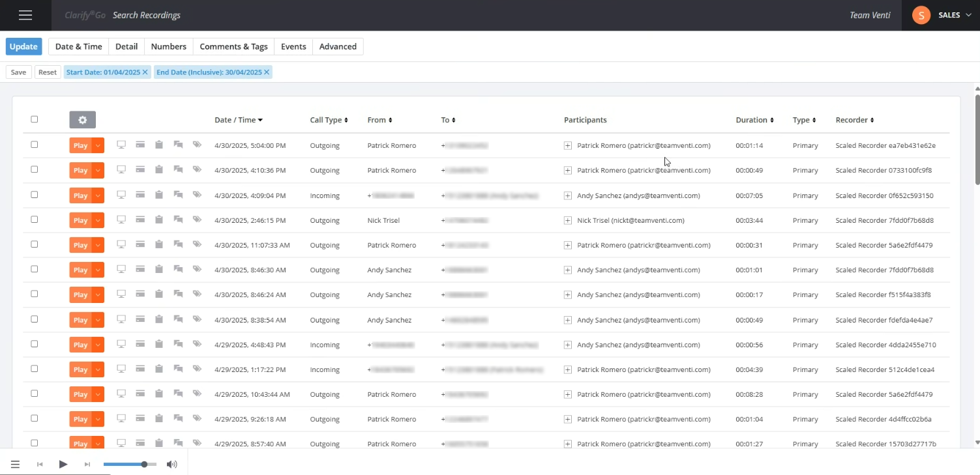Viewport: 980px width, 475px height.
Task: Remove the Start Date 01/04/2025 filter
Action: (145, 72)
